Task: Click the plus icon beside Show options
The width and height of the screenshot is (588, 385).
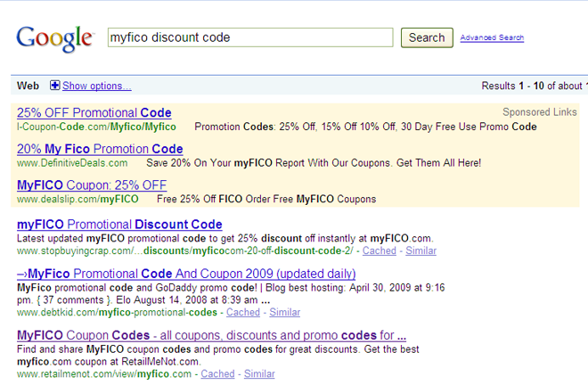Action: 54,86
